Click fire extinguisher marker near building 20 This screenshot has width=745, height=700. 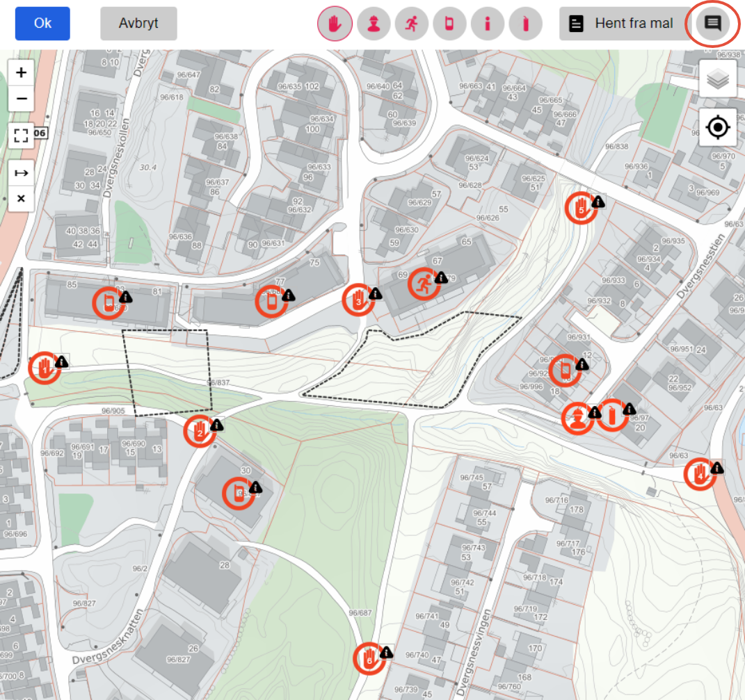pyautogui.click(x=612, y=416)
